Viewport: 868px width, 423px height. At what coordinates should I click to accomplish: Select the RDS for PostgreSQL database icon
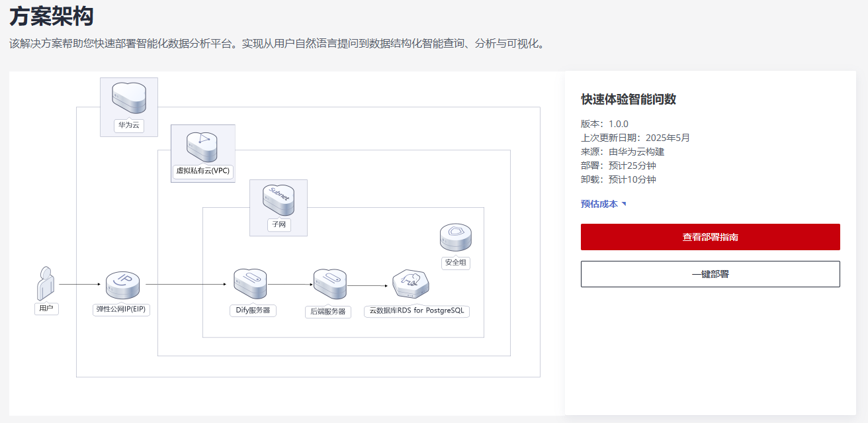coord(411,285)
